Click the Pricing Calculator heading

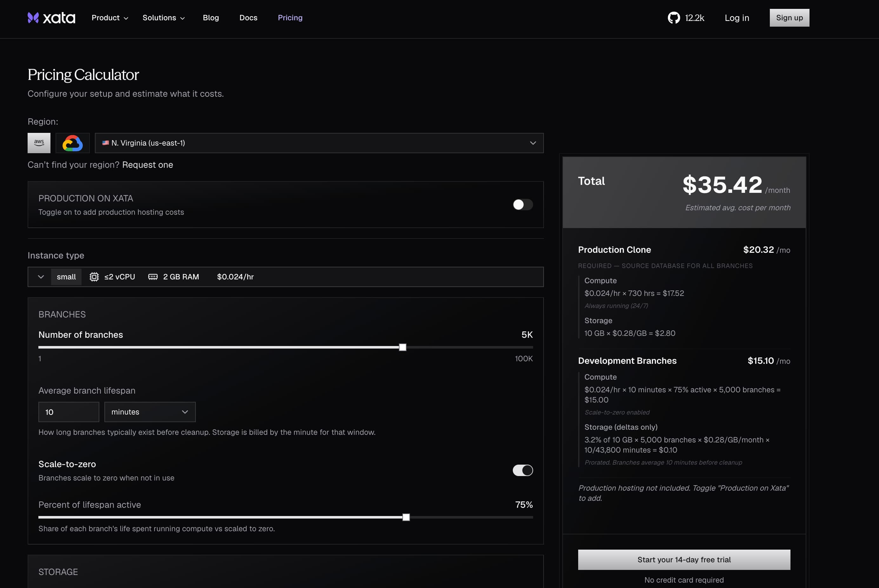[83, 75]
